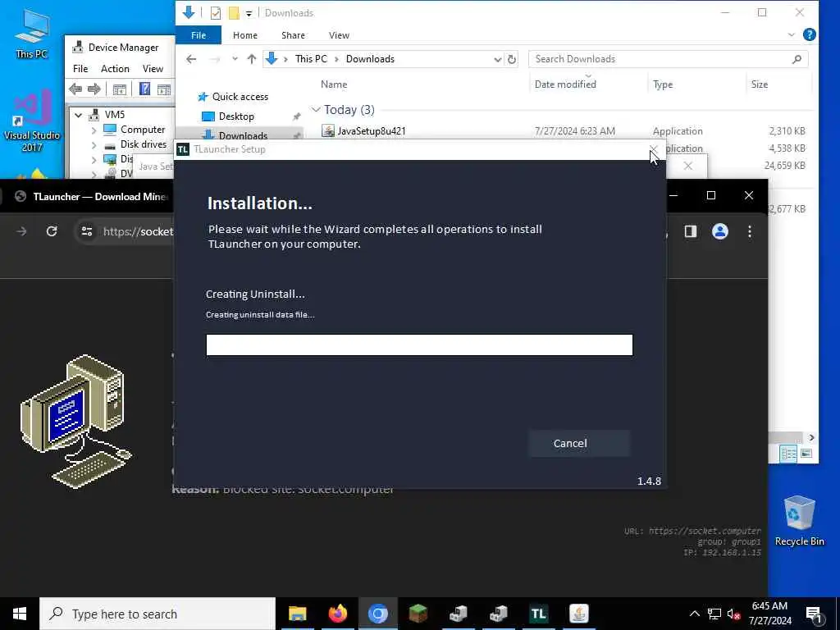Viewport: 840px width, 630px height.
Task: Go up one folder level in Explorer
Action: (252, 59)
